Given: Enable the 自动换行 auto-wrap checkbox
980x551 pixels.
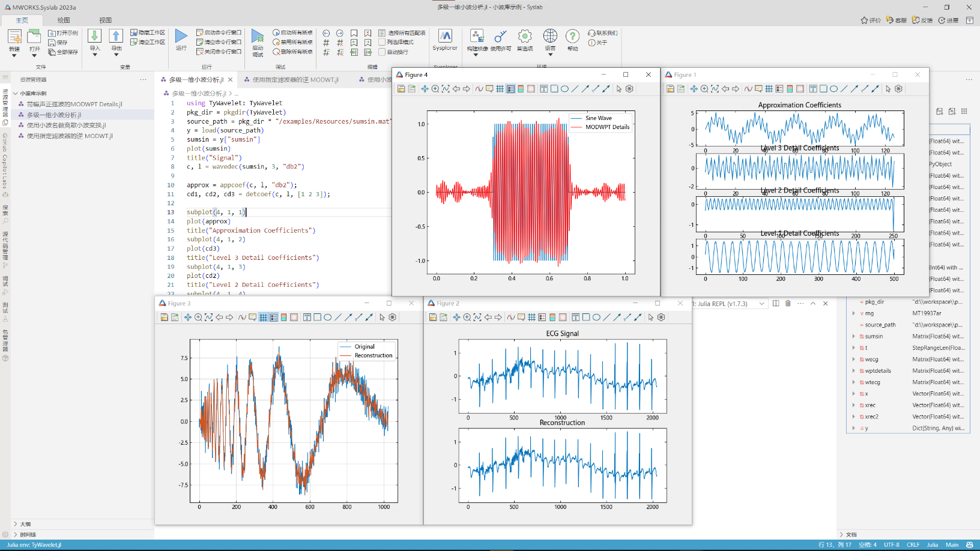Looking at the screenshot, I should tap(382, 52).
